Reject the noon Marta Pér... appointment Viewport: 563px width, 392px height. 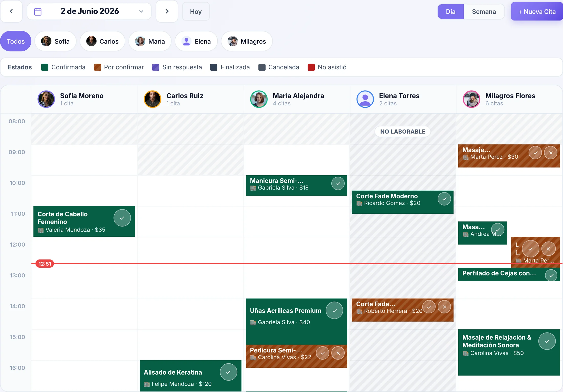click(x=548, y=249)
